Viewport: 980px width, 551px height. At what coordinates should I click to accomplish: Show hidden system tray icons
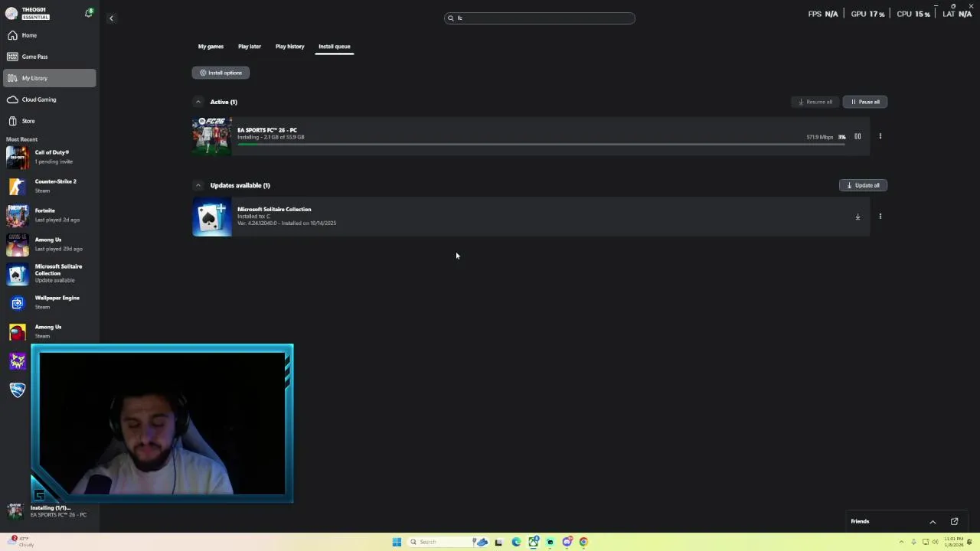click(x=901, y=542)
